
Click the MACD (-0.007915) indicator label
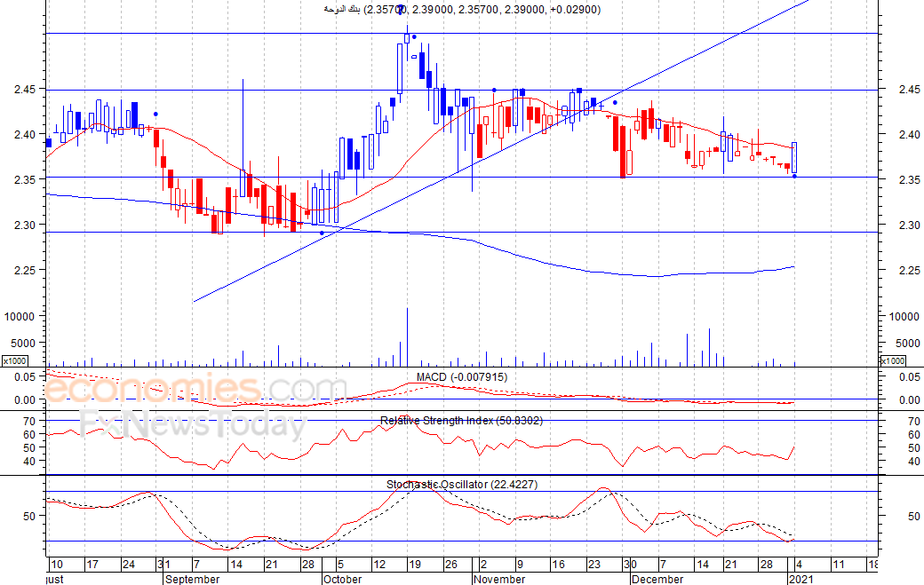click(x=461, y=377)
